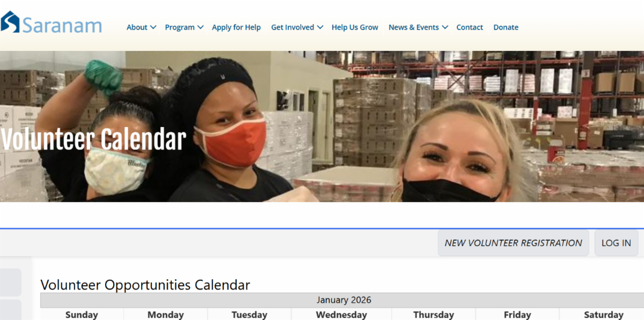This screenshot has height=320, width=644.
Task: Click the Saranam logo icon
Action: [10, 22]
